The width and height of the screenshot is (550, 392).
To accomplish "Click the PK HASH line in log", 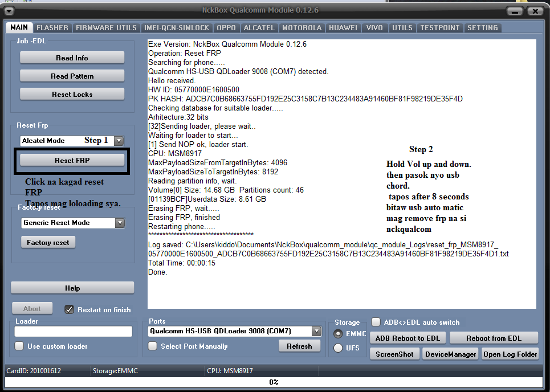I will pyautogui.click(x=305, y=99).
